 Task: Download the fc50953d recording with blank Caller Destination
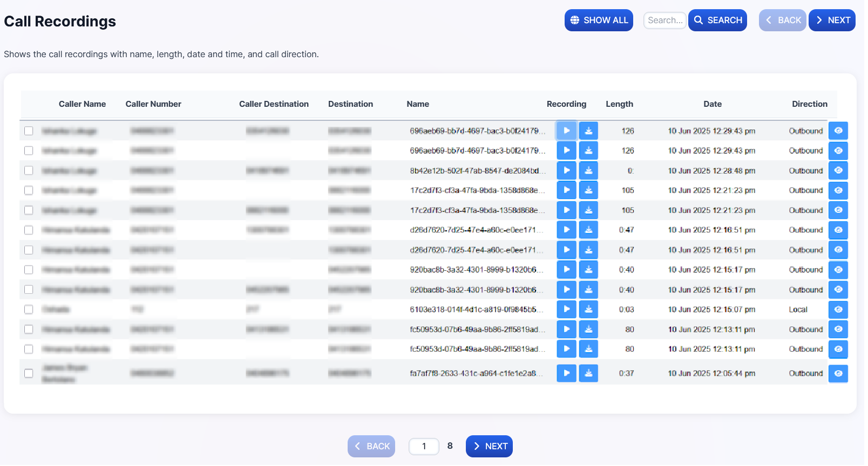point(588,349)
